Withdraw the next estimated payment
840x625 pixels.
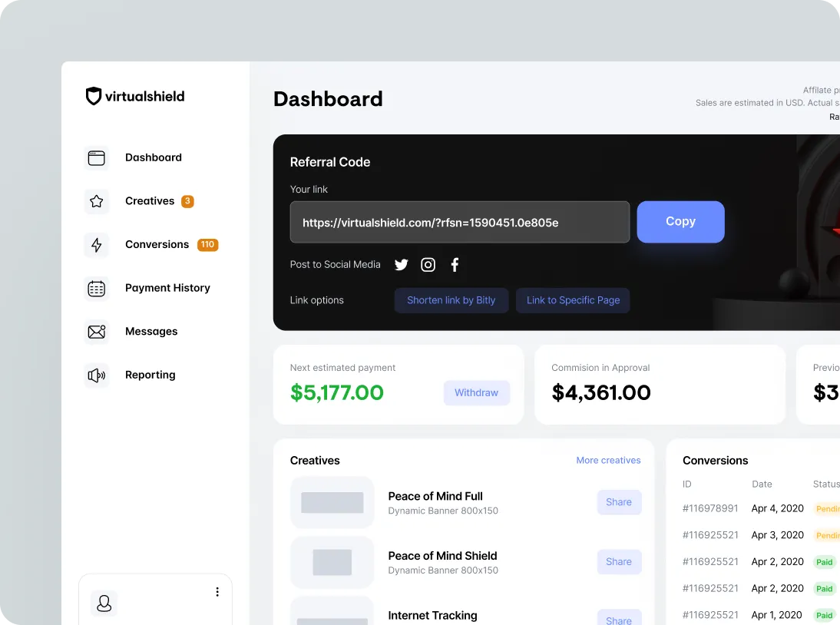(x=476, y=392)
